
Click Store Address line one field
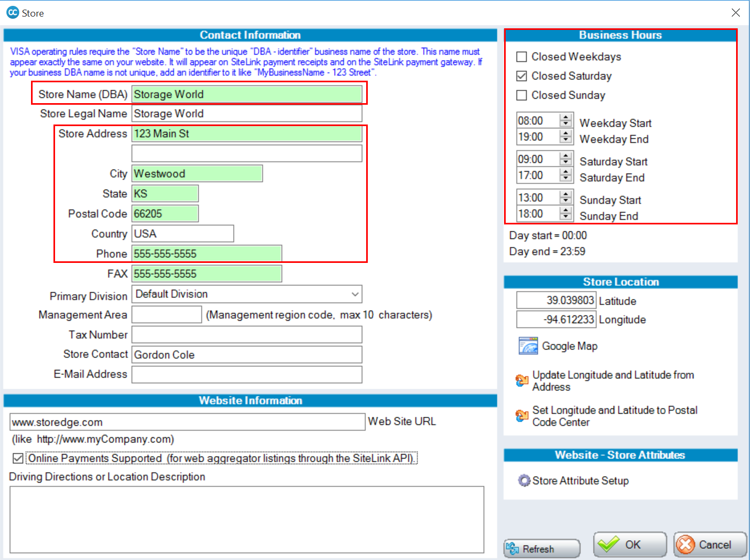point(247,134)
